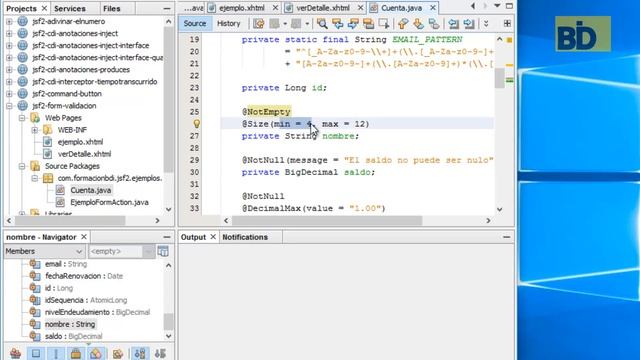Screen dimensions: 640x360
Task: Click Shift Line Left icon
Action: [x=453, y=24]
